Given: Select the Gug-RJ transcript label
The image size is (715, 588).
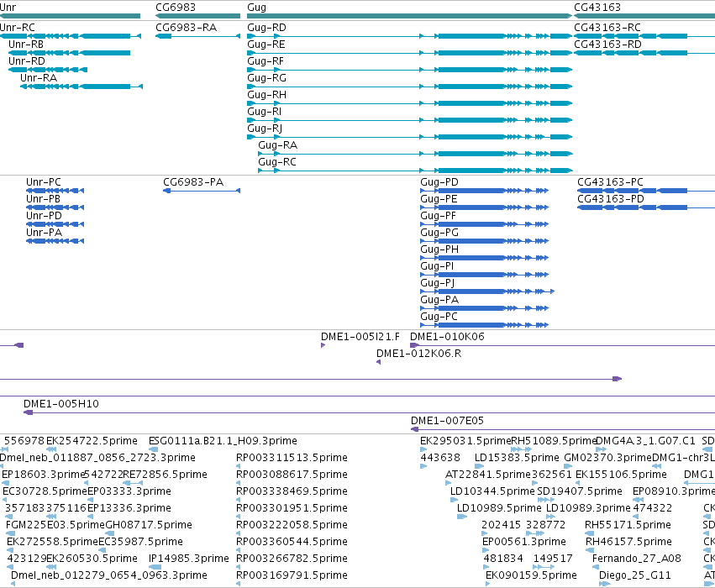Looking at the screenshot, I should [x=265, y=129].
